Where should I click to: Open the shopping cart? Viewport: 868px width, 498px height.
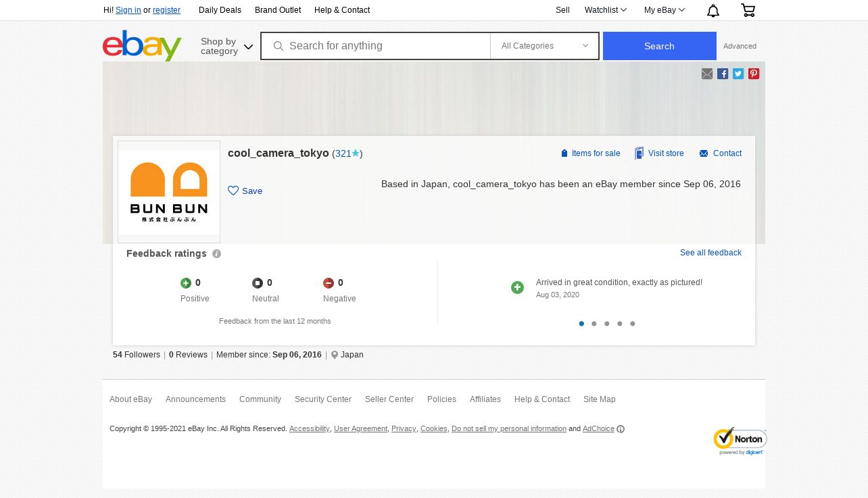pyautogui.click(x=748, y=10)
